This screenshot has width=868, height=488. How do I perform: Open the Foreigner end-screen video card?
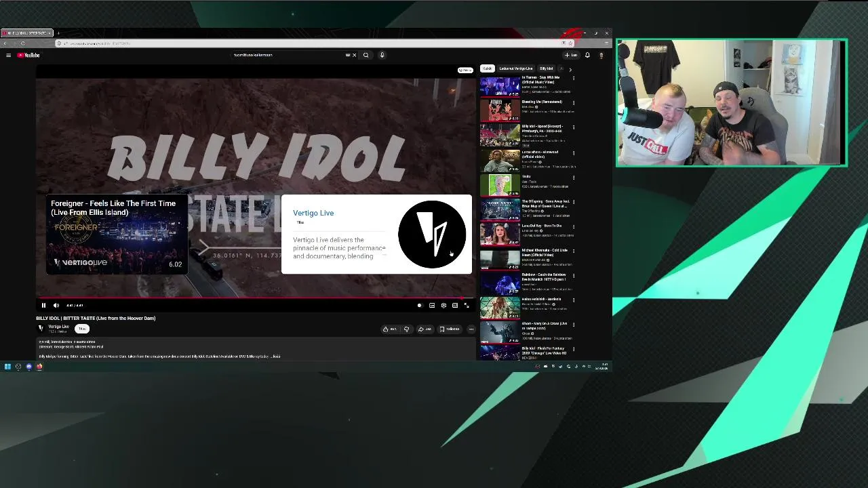(117, 235)
